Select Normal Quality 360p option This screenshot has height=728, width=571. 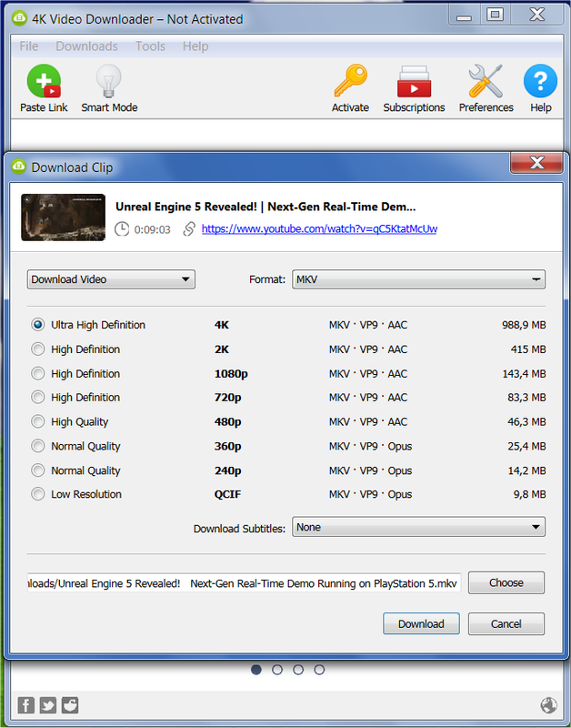38,446
